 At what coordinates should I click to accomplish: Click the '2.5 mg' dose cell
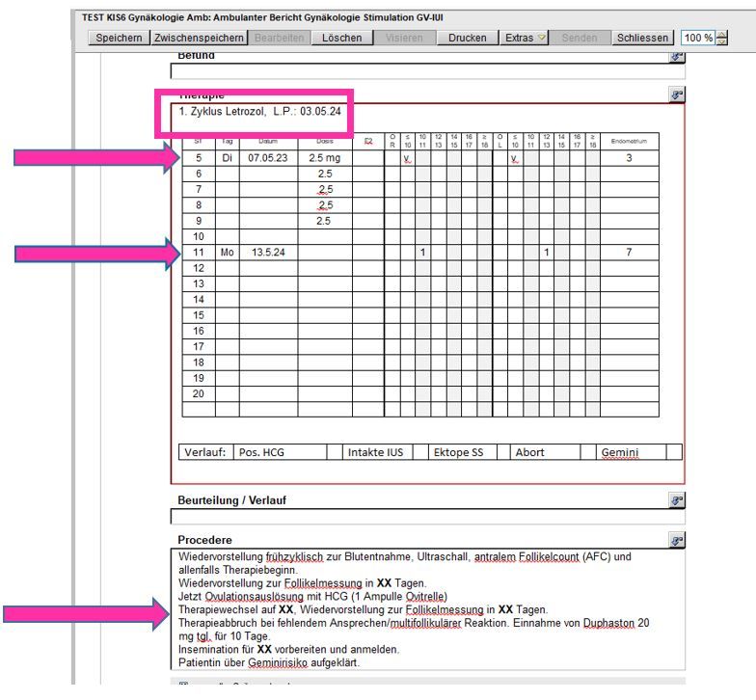[324, 158]
